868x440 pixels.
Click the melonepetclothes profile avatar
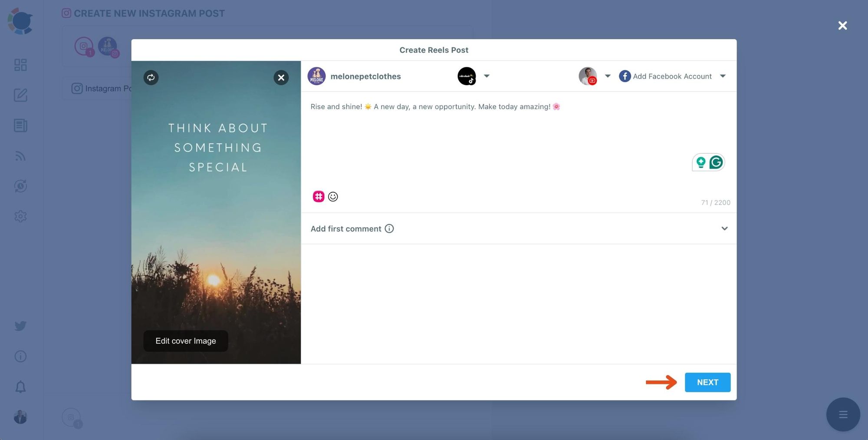click(x=316, y=76)
